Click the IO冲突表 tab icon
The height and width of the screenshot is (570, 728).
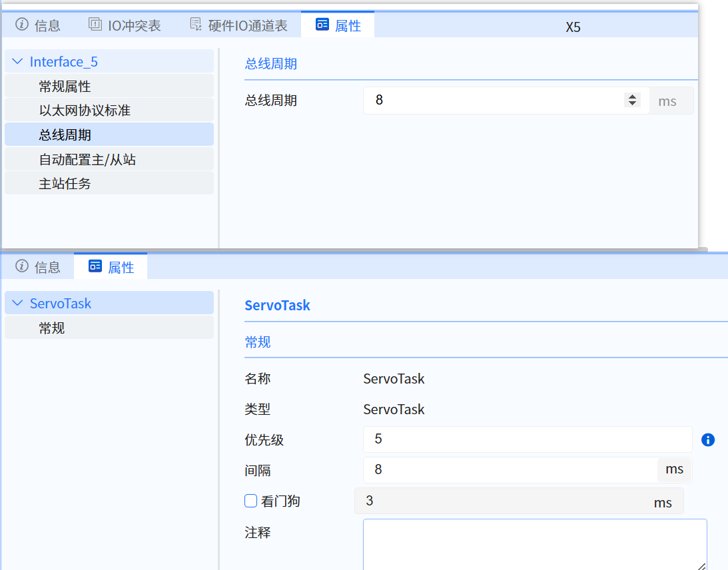95,25
